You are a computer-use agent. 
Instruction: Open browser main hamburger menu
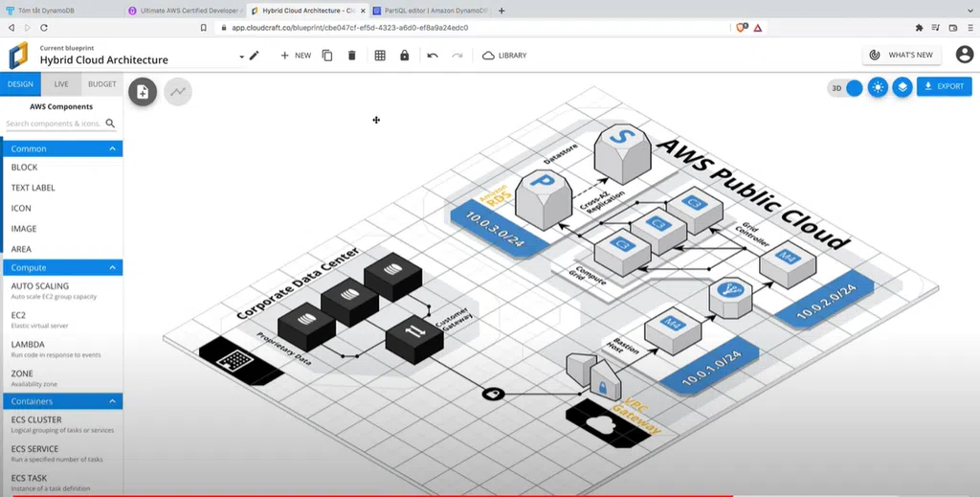tap(970, 28)
